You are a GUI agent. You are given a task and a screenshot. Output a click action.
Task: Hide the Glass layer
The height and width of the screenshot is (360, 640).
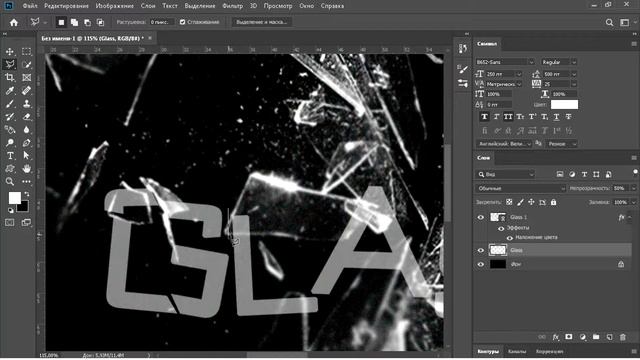[x=480, y=250]
